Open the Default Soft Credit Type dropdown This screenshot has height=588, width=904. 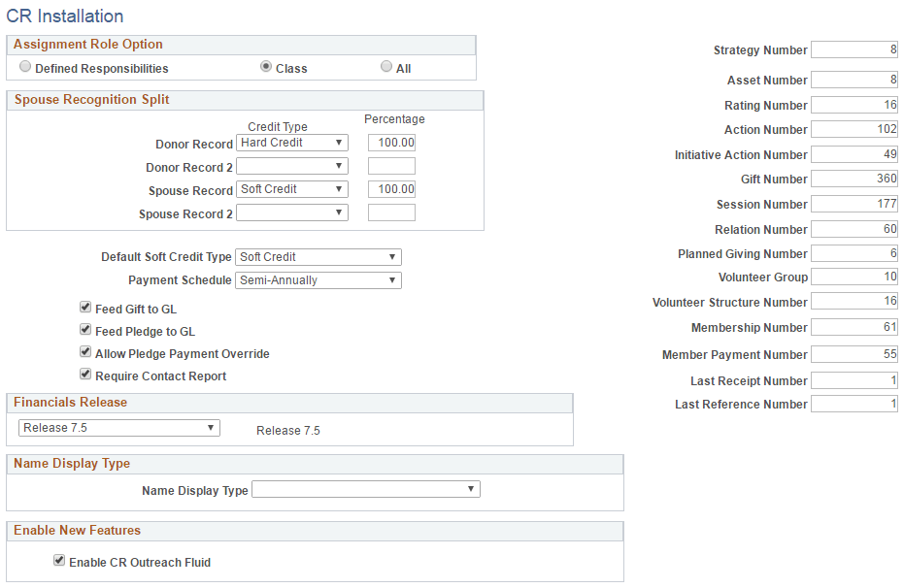[x=318, y=256]
